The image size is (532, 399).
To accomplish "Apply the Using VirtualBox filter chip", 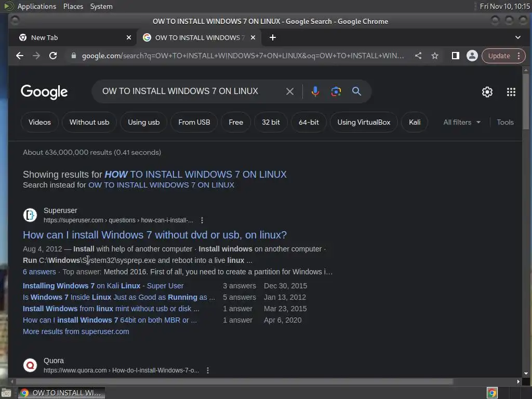I will point(364,122).
